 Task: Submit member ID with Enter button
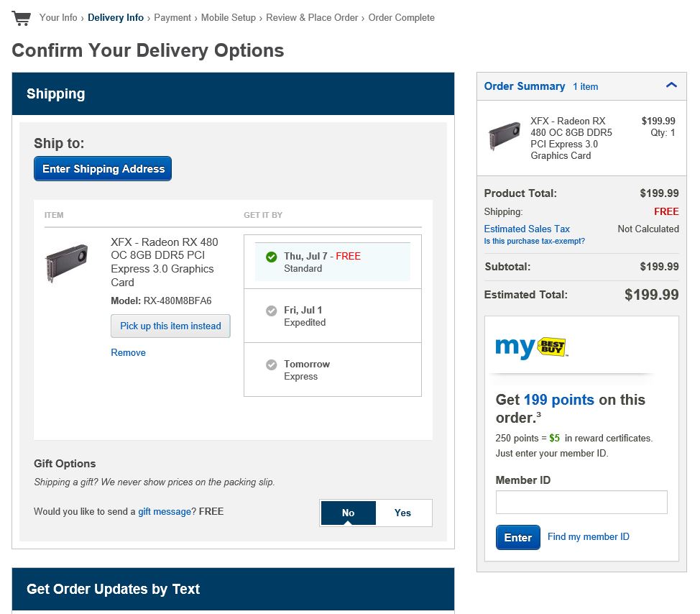click(517, 537)
